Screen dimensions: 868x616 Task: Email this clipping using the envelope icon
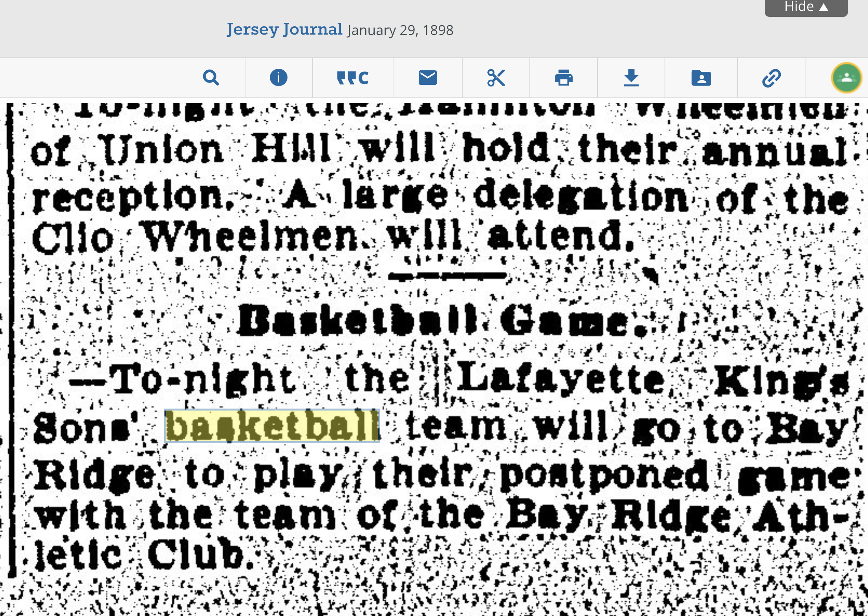pos(428,78)
